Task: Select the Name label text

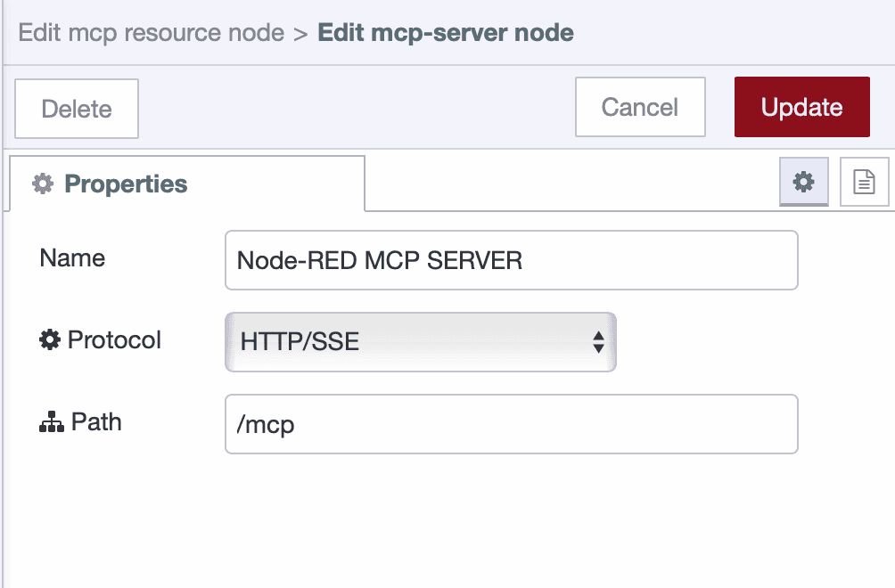Action: 73,258
